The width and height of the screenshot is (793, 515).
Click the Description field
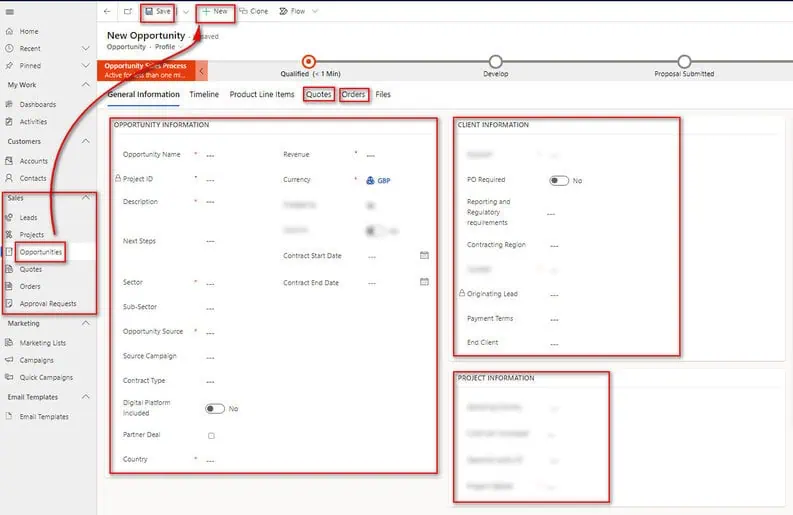pyautogui.click(x=210, y=202)
